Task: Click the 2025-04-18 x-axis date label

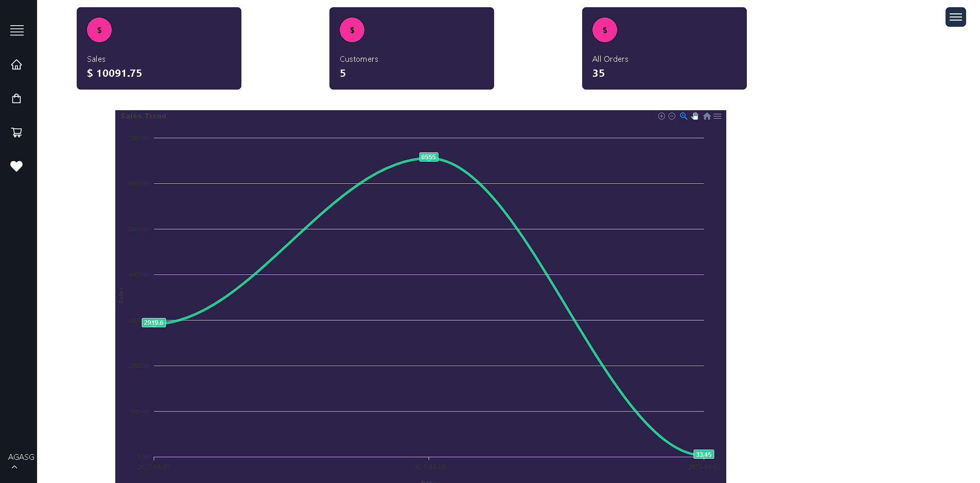Action: [428, 467]
